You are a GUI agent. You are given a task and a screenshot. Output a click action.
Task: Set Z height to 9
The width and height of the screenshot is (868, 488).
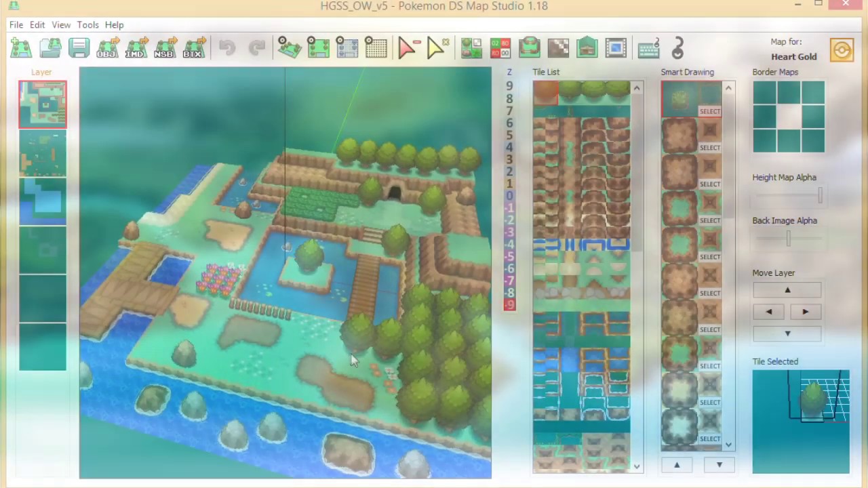tap(509, 87)
